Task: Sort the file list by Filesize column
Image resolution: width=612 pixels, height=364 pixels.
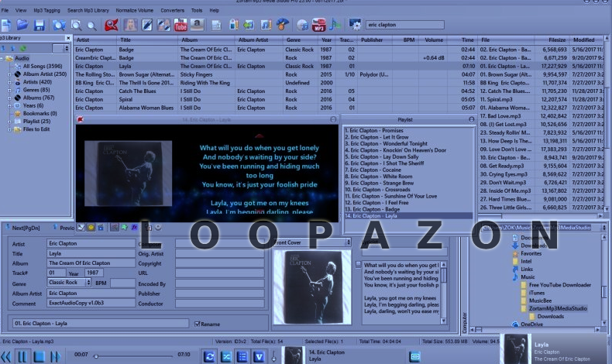Action: (x=551, y=39)
